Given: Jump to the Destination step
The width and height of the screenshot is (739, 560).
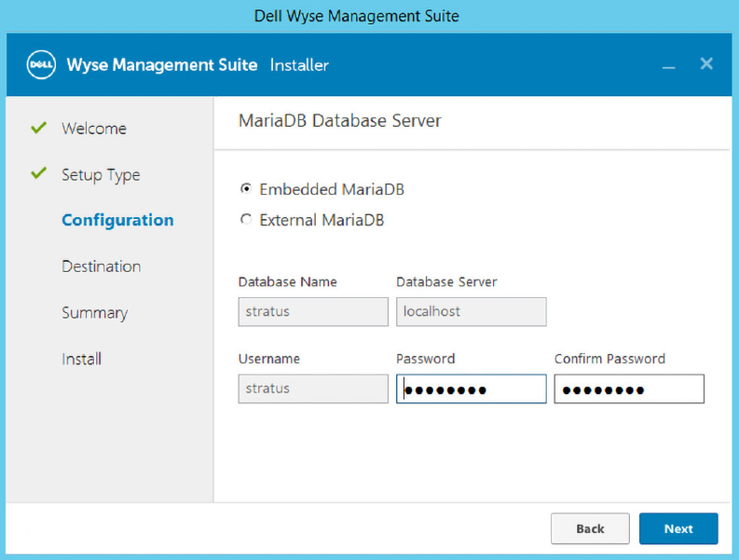Looking at the screenshot, I should pos(102,266).
